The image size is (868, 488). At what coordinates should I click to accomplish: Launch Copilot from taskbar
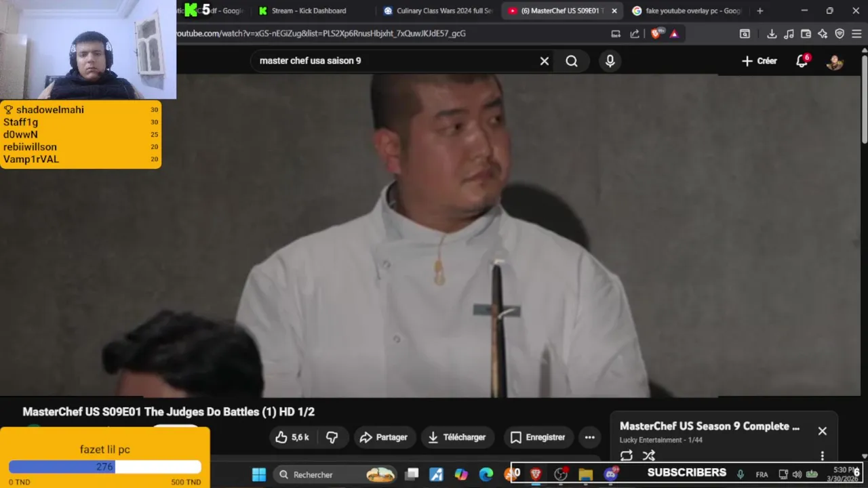coord(461,474)
